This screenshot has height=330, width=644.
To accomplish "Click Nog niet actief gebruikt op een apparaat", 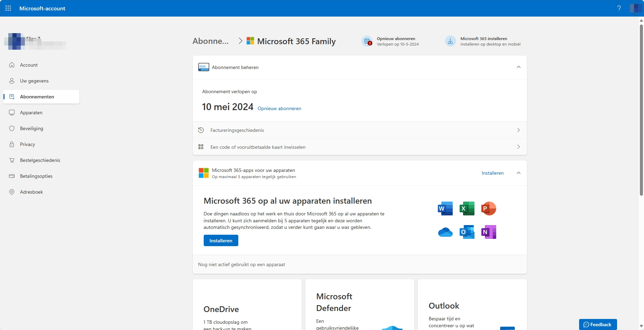I will (x=242, y=264).
